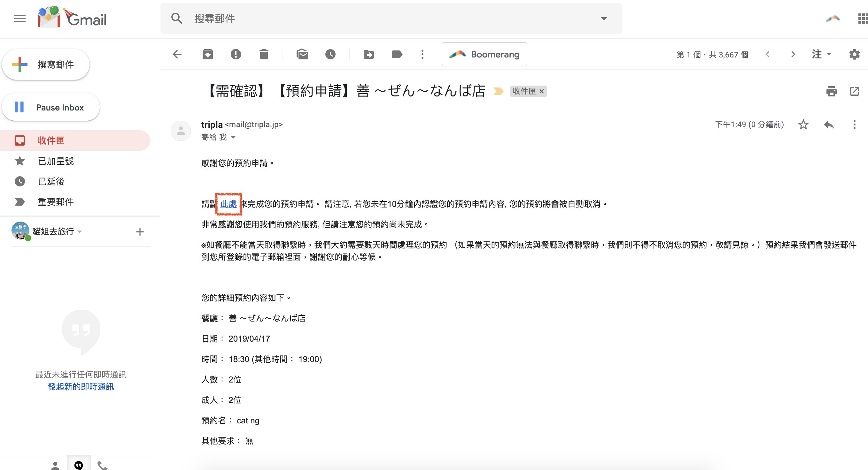Image resolution: width=868 pixels, height=470 pixels.
Task: Open 貓姐去旅行 account status dropdown
Action: click(80, 231)
